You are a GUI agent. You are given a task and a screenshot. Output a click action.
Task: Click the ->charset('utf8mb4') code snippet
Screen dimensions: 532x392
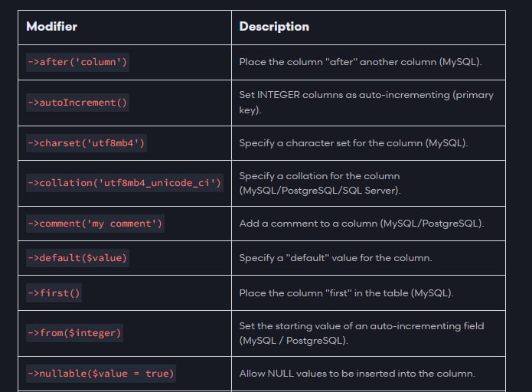pyautogui.click(x=86, y=143)
